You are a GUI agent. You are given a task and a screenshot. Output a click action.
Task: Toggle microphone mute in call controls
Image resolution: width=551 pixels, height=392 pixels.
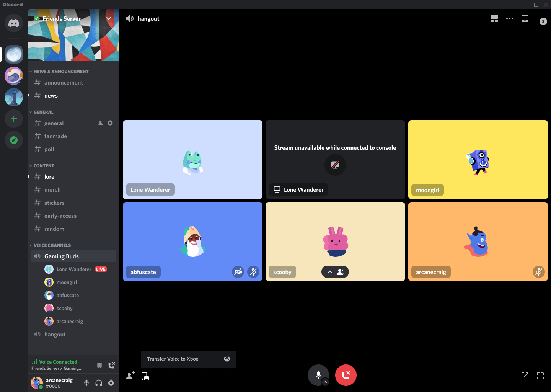[x=318, y=375]
